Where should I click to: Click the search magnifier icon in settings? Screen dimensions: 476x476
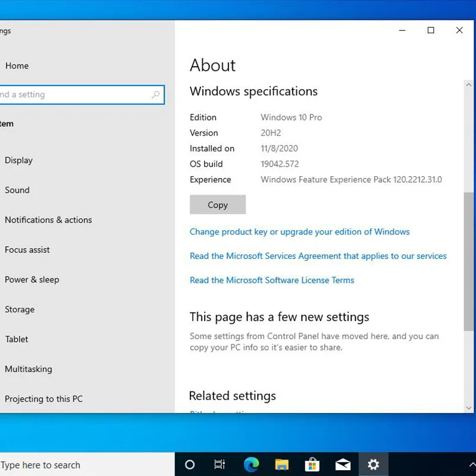tap(156, 95)
